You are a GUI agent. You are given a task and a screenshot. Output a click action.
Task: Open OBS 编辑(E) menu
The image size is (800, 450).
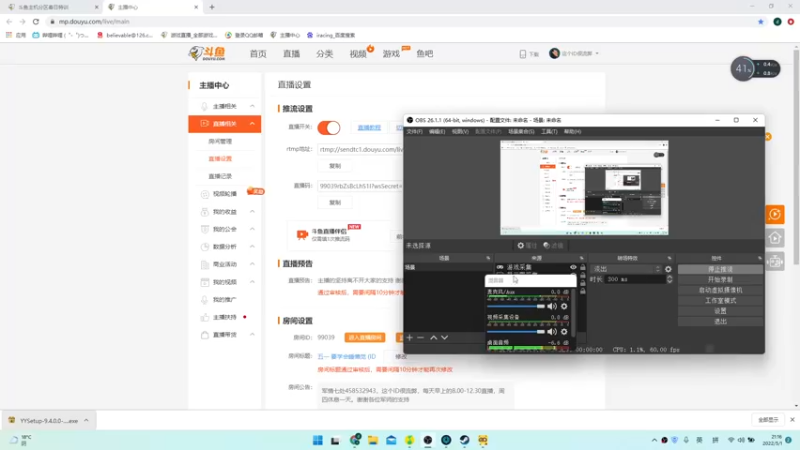(437, 132)
